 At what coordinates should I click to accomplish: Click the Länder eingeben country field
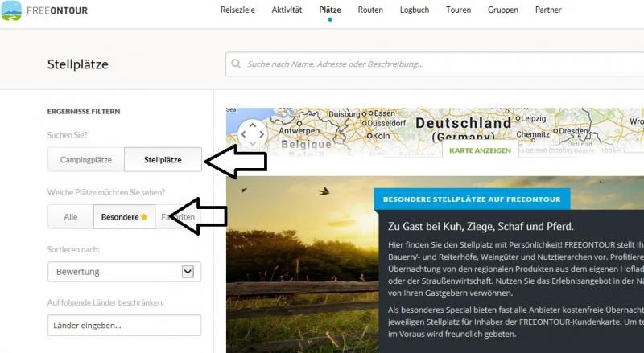click(x=125, y=326)
